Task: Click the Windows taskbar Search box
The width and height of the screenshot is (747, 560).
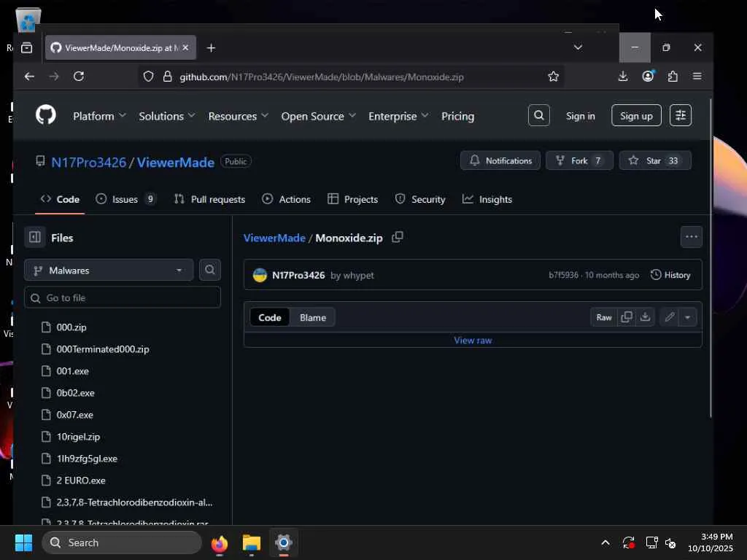Action: click(122, 542)
